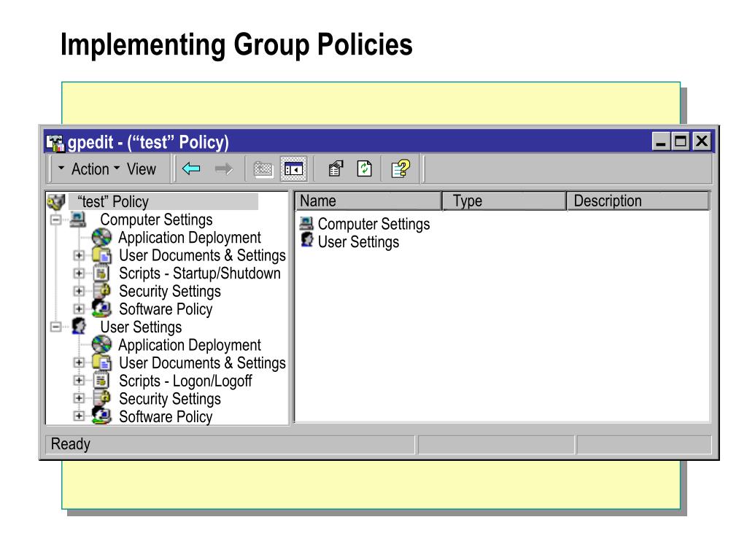747x560 pixels.
Task: Open Help via the question mark toolbar icon
Action: (400, 168)
